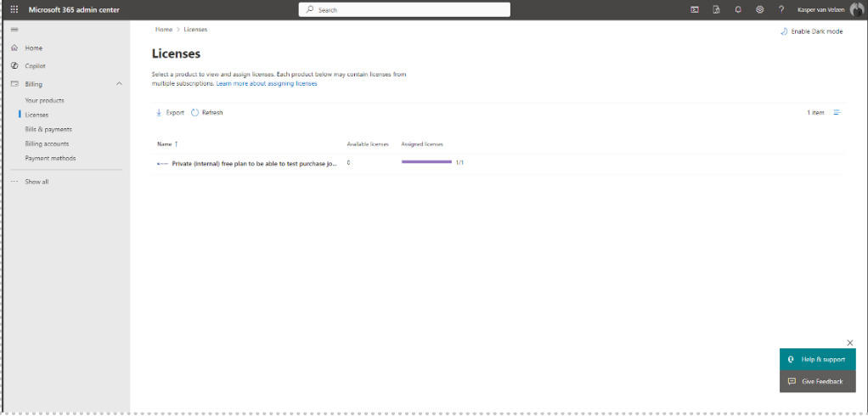Go to Your products in sidebar

click(44, 101)
